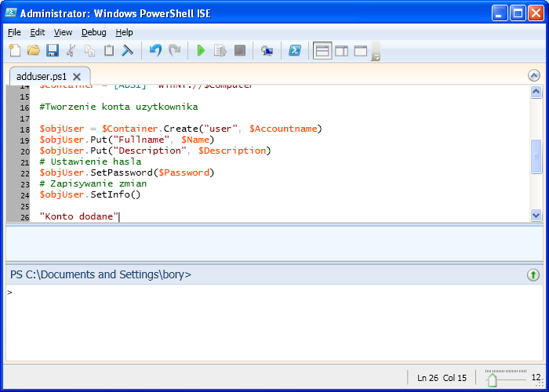Open the File menu

(x=14, y=33)
